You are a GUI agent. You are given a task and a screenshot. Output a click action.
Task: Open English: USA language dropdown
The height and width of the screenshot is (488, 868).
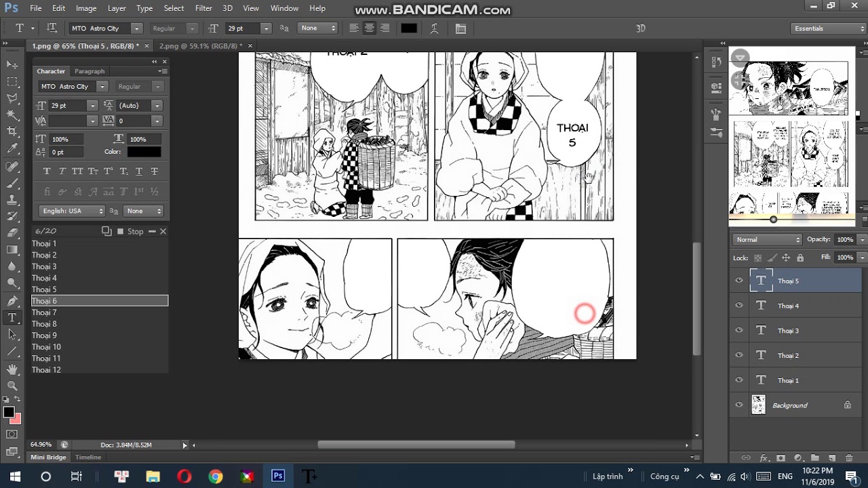click(71, 211)
